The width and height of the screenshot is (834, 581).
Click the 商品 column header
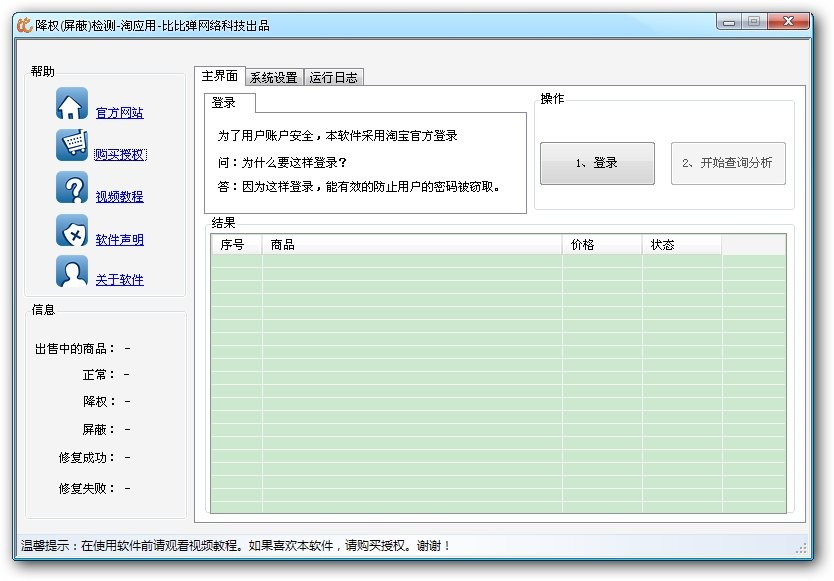pyautogui.click(x=412, y=244)
